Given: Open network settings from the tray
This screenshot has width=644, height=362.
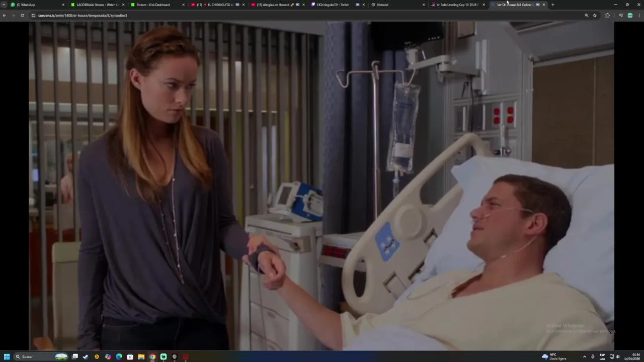Looking at the screenshot, I should [x=612, y=356].
